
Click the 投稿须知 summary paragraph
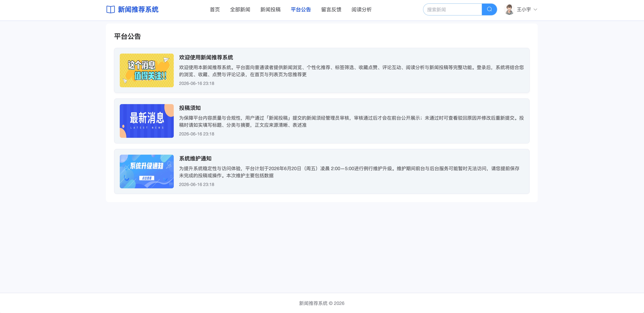pos(351,122)
